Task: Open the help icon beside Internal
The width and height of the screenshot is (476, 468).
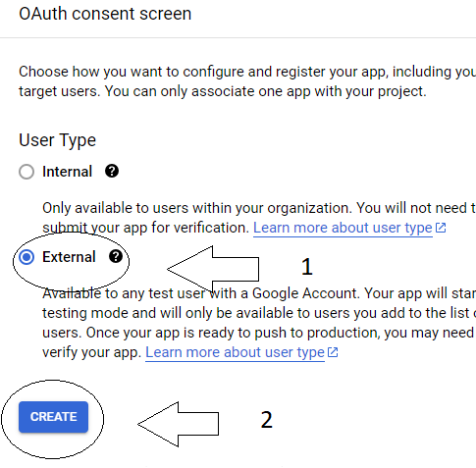Action: click(112, 171)
